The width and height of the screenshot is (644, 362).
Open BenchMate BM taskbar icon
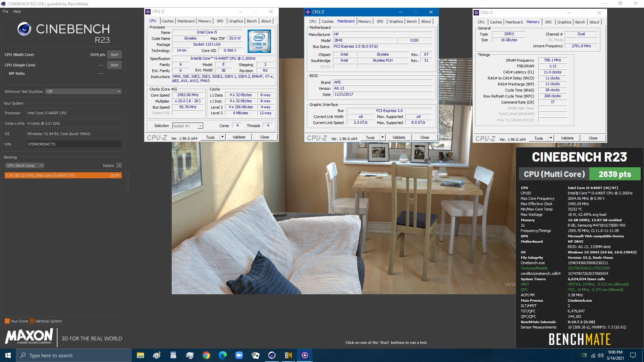coord(288,355)
